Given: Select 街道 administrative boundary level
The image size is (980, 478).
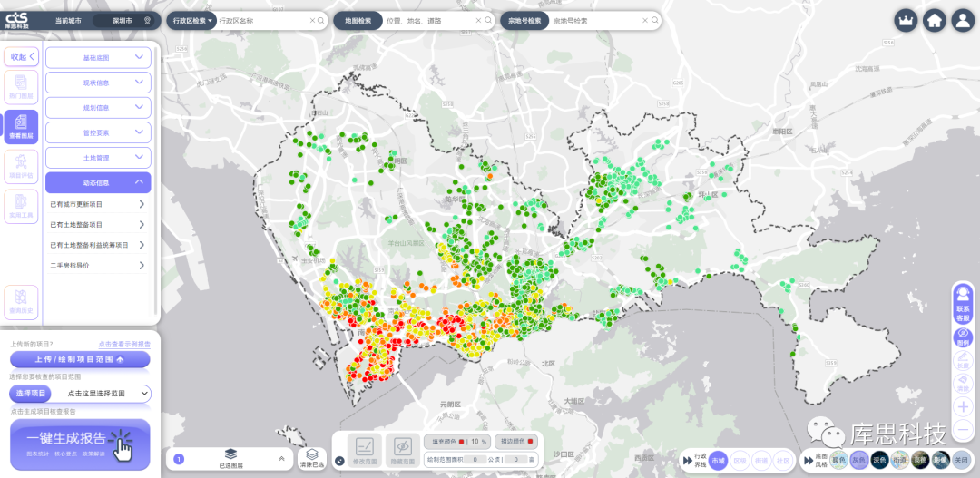Looking at the screenshot, I should [x=760, y=461].
